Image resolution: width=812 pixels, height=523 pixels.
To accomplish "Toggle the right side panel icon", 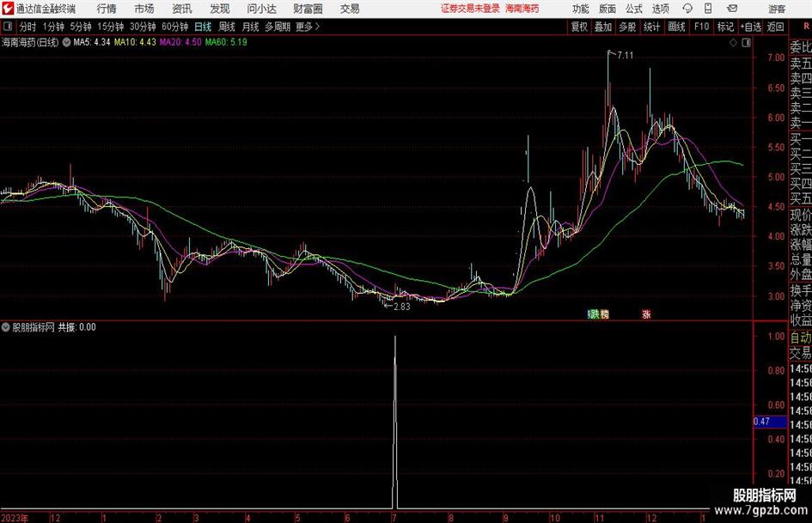I will pos(746,43).
